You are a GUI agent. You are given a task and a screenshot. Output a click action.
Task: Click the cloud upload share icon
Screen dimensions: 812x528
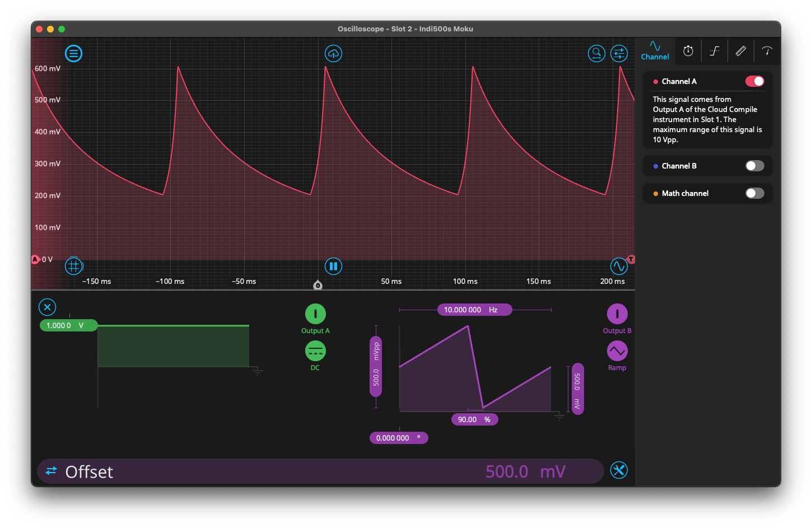click(333, 54)
